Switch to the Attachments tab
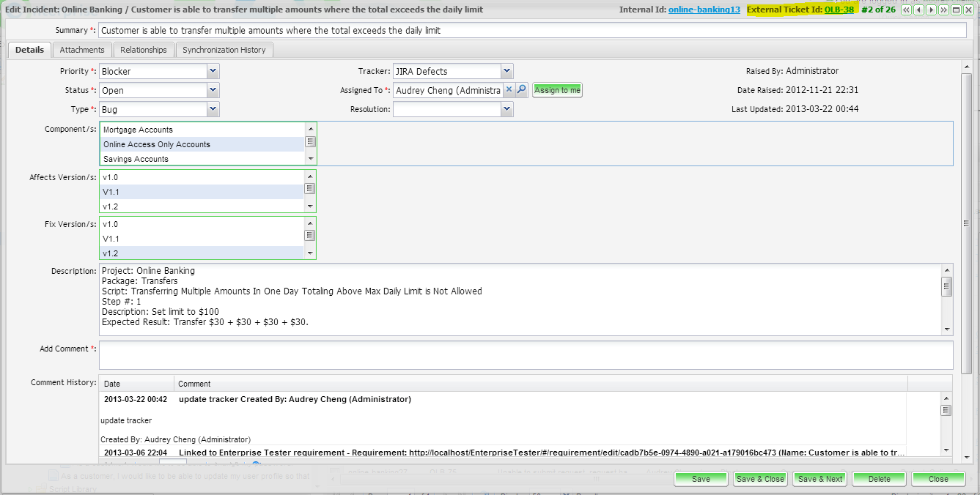The width and height of the screenshot is (980, 495). click(82, 50)
